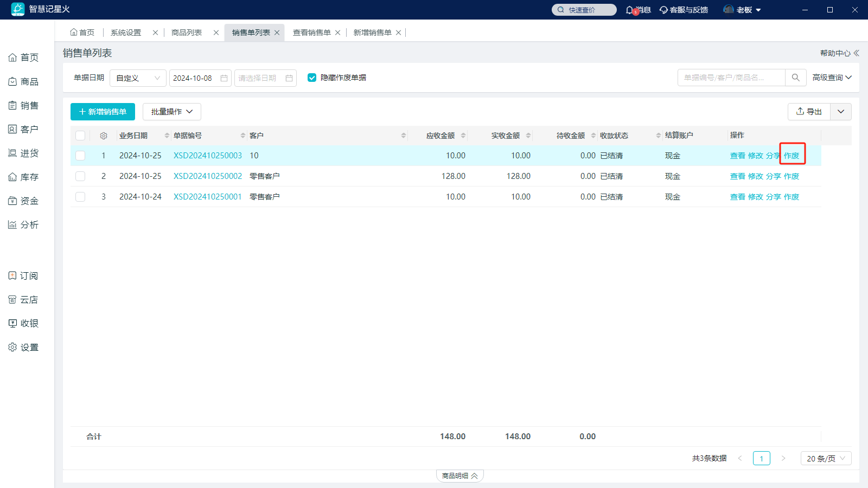Toggle the select-all header checkbox

coord(80,136)
